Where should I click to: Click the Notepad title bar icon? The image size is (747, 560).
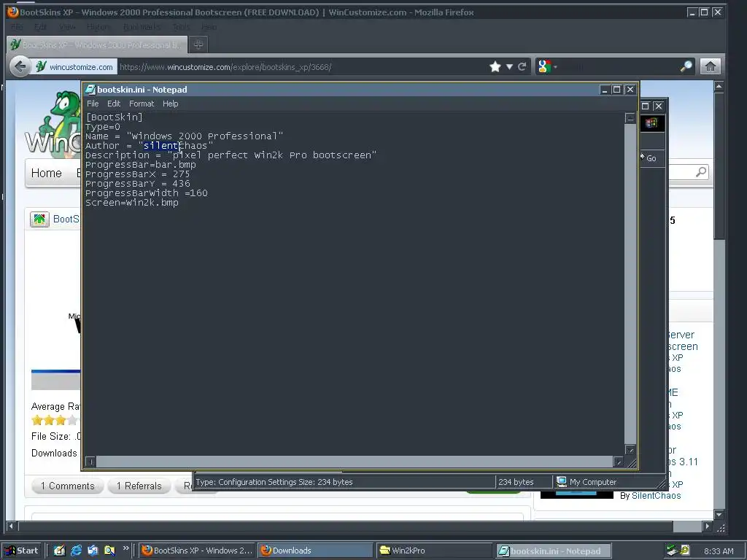pyautogui.click(x=90, y=90)
